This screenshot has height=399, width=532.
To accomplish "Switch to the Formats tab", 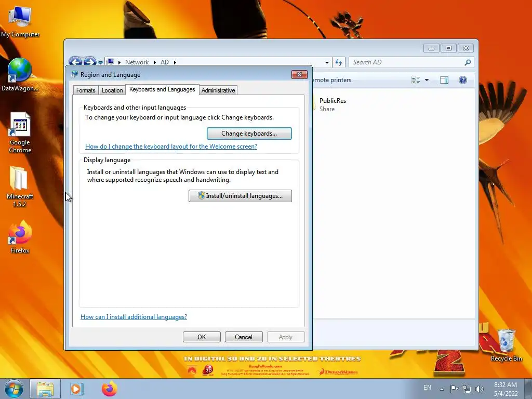I will [86, 90].
